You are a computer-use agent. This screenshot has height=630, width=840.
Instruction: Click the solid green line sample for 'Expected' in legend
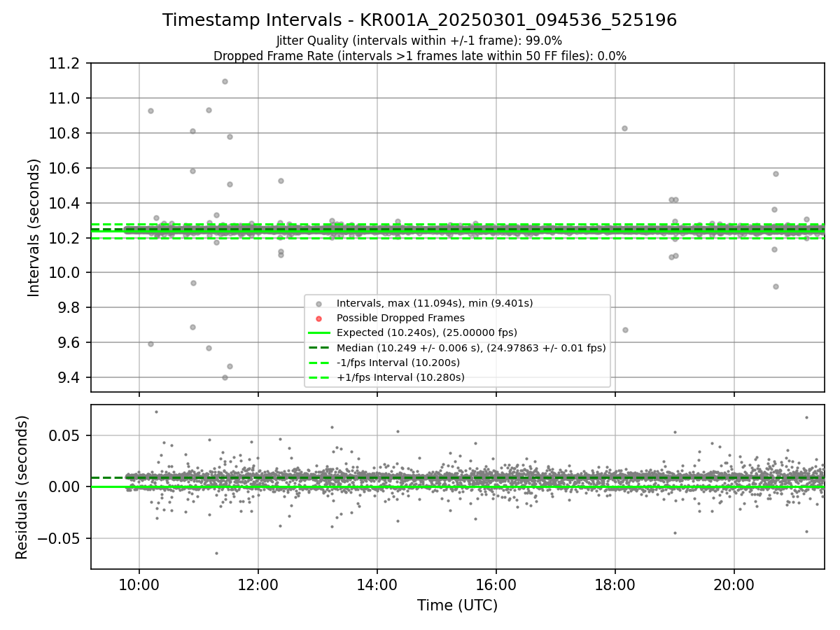click(x=318, y=333)
